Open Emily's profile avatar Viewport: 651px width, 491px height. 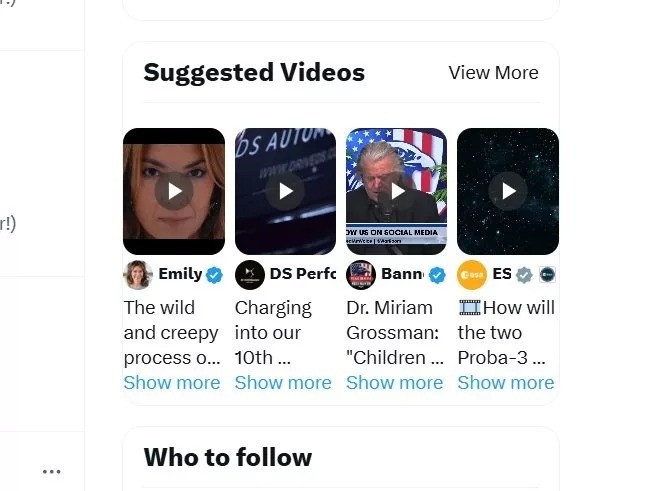coord(138,274)
